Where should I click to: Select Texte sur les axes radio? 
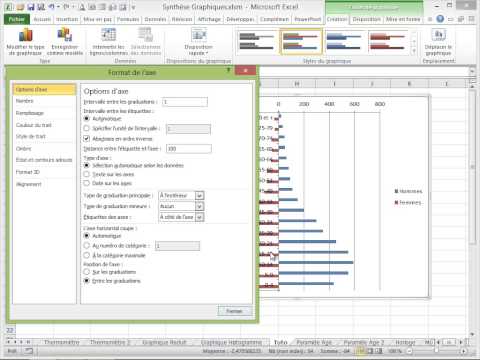(87, 174)
